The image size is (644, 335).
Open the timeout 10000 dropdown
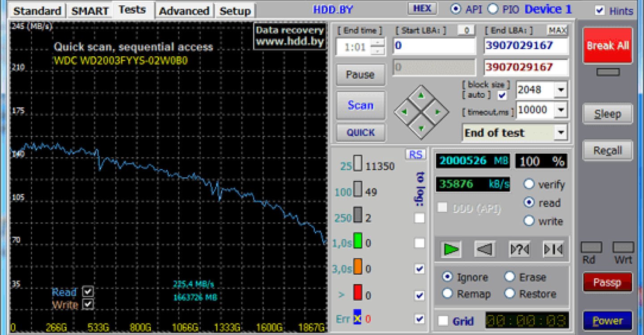[560, 110]
